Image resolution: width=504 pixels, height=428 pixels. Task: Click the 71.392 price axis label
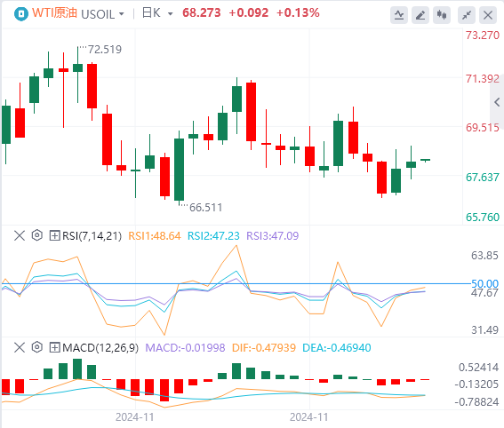[x=483, y=79]
